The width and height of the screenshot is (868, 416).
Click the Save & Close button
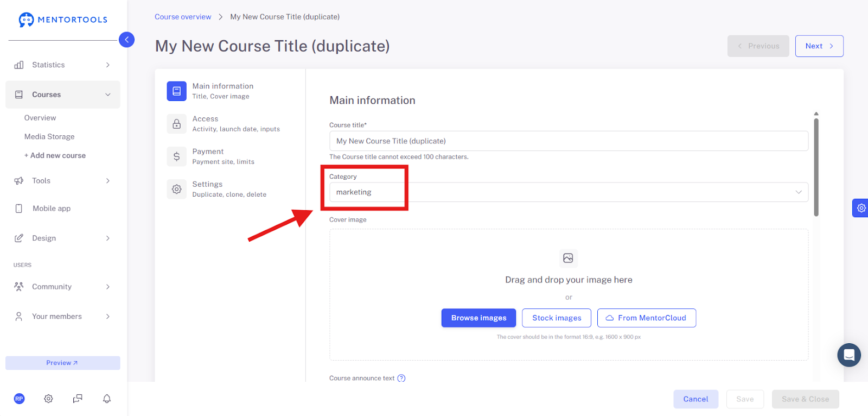click(x=806, y=399)
